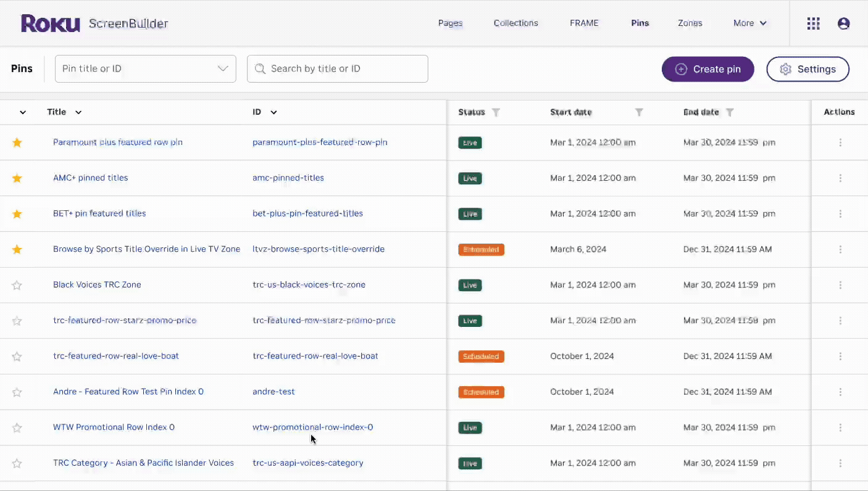Open the Settings button
868x491 pixels.
coord(807,69)
